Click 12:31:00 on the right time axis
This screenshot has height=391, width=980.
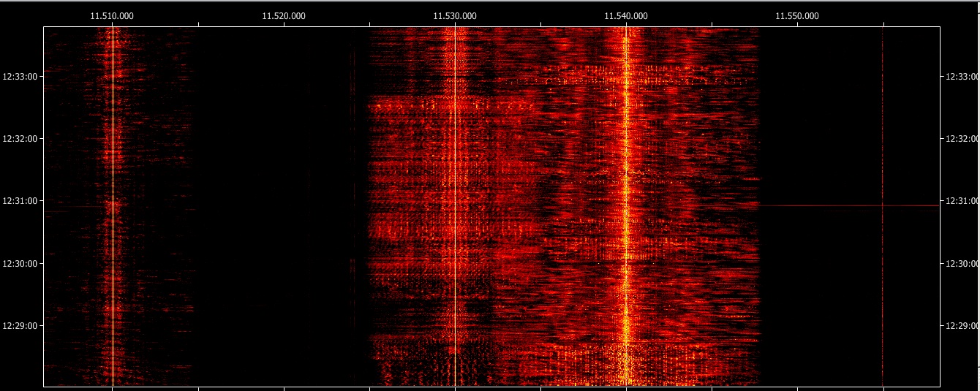click(962, 201)
